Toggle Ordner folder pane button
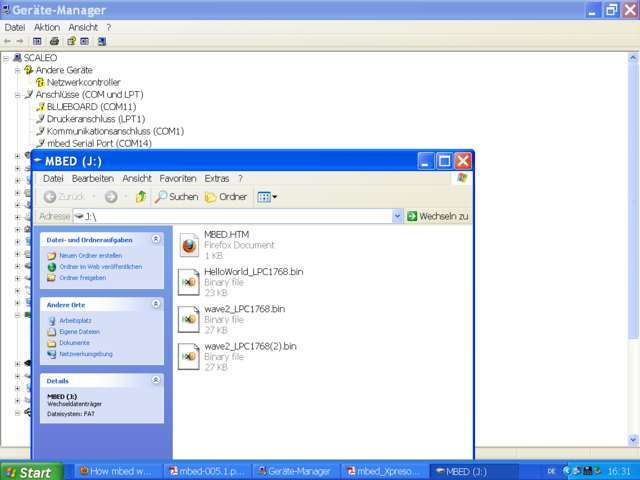The image size is (640, 480). pyautogui.click(x=226, y=197)
